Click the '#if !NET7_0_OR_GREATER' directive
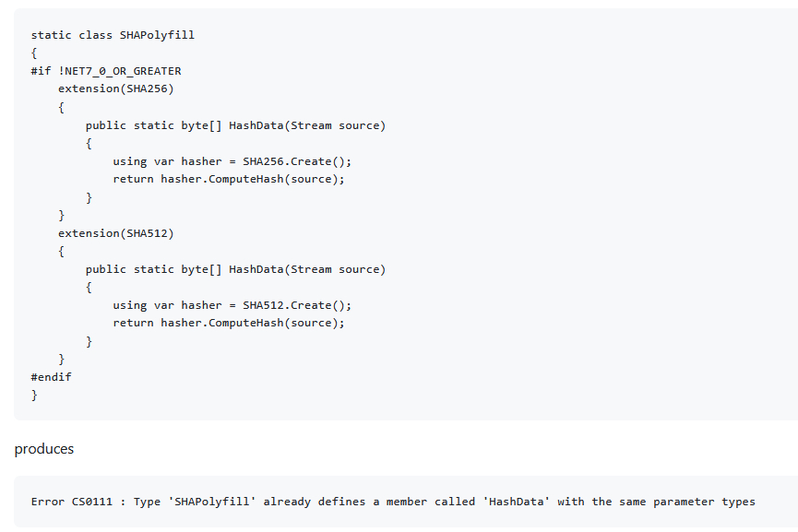The width and height of the screenshot is (798, 532). tap(106, 71)
